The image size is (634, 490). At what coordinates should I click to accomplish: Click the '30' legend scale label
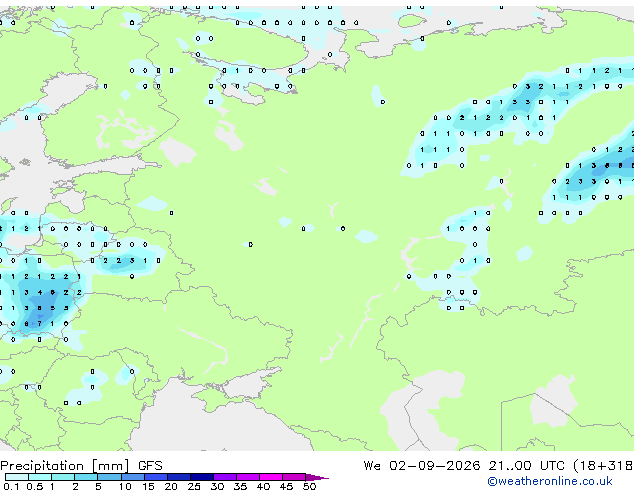point(217,486)
